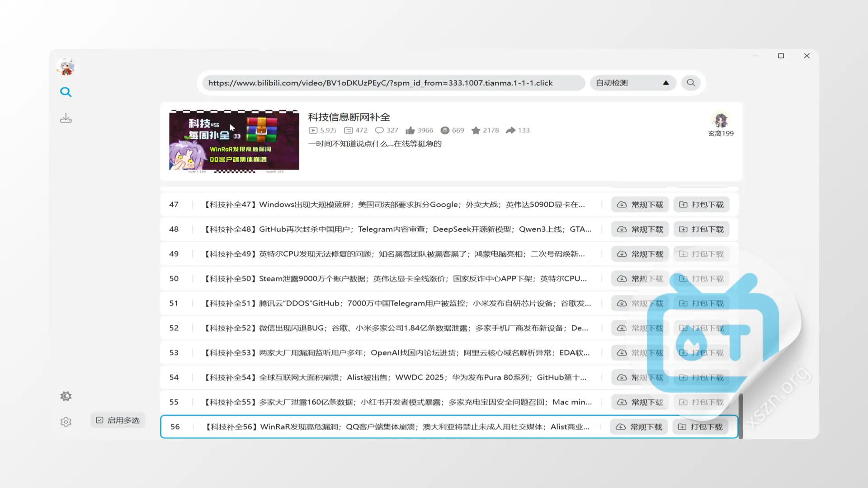Click the play count icon showing 5.9万

tap(313, 131)
